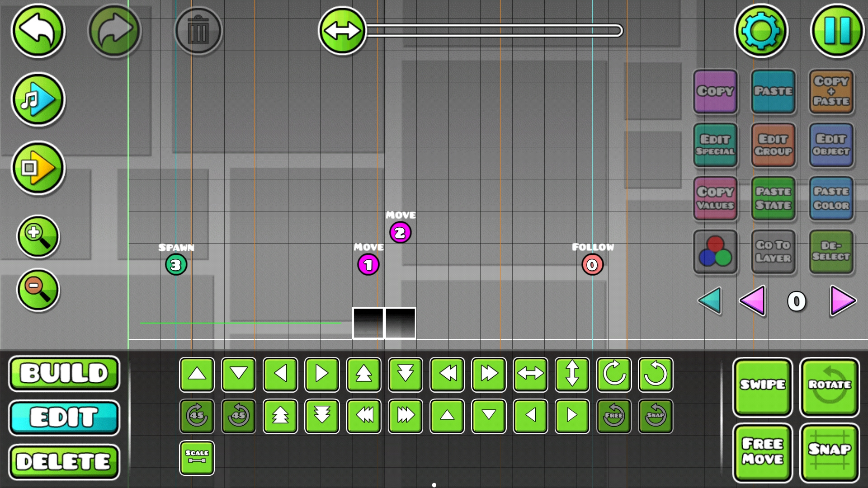Select the right black gradient block

point(401,323)
